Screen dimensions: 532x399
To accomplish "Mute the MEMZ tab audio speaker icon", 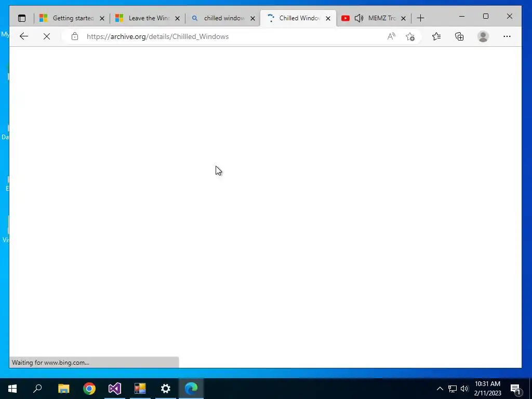I will tap(358, 18).
